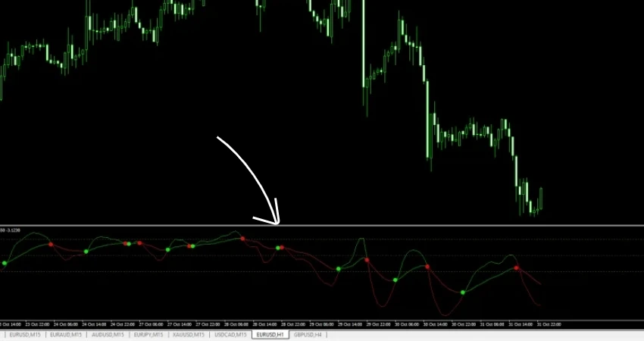This screenshot has height=341, width=644.
Task: Click the 24 Oct 06:00 time label
Action: [x=66, y=324]
